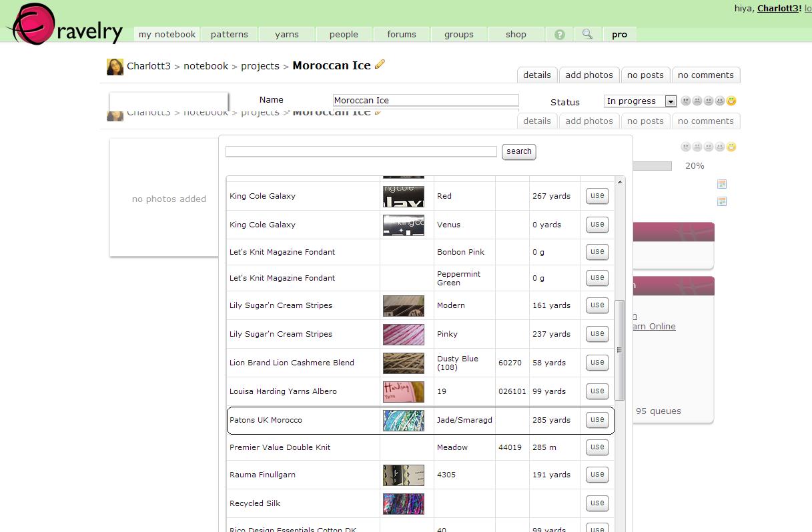Select the smiling smiley in the Status row
Screen dimensions: 812x532
tap(720, 101)
